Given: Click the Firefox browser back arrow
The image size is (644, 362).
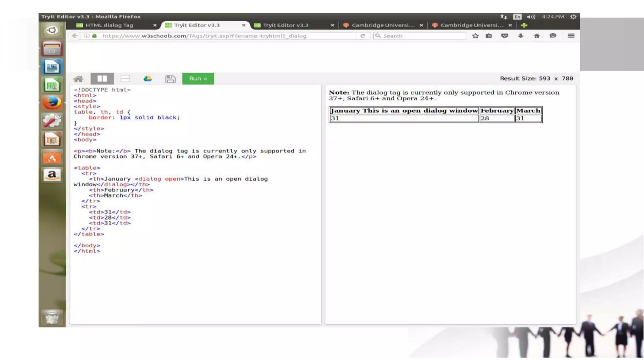Looking at the screenshot, I should click(x=75, y=36).
